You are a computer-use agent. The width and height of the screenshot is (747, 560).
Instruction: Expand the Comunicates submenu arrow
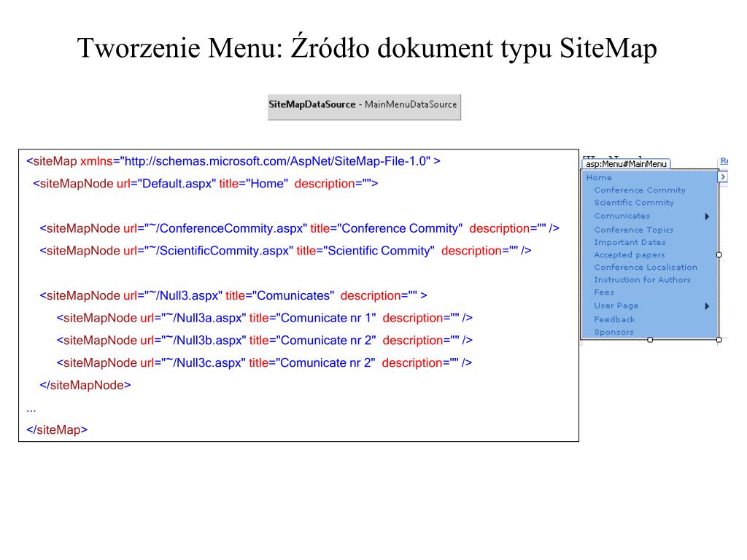coord(707,216)
